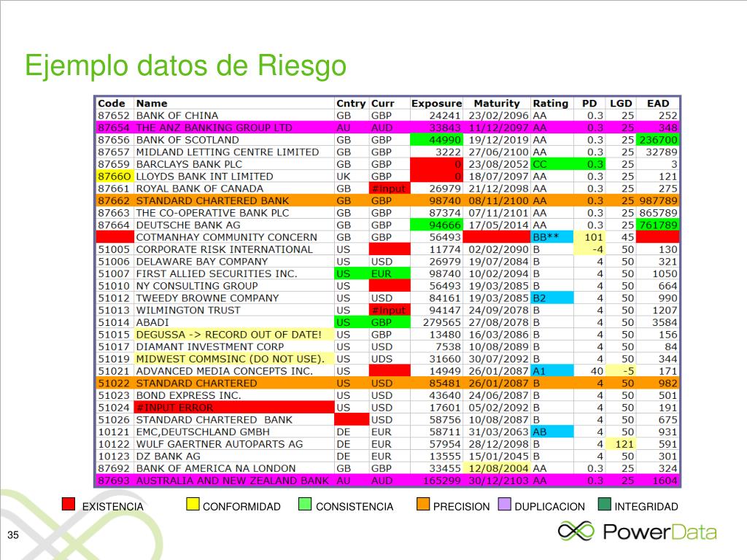Click slide number 35

pos(13,534)
